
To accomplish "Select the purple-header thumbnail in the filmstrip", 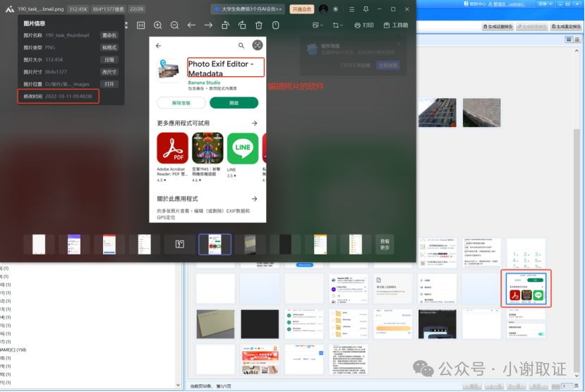I will click(x=74, y=245).
